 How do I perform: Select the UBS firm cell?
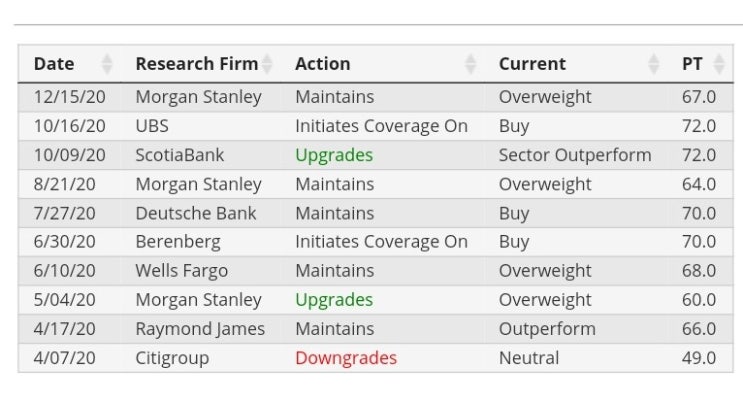(x=152, y=126)
